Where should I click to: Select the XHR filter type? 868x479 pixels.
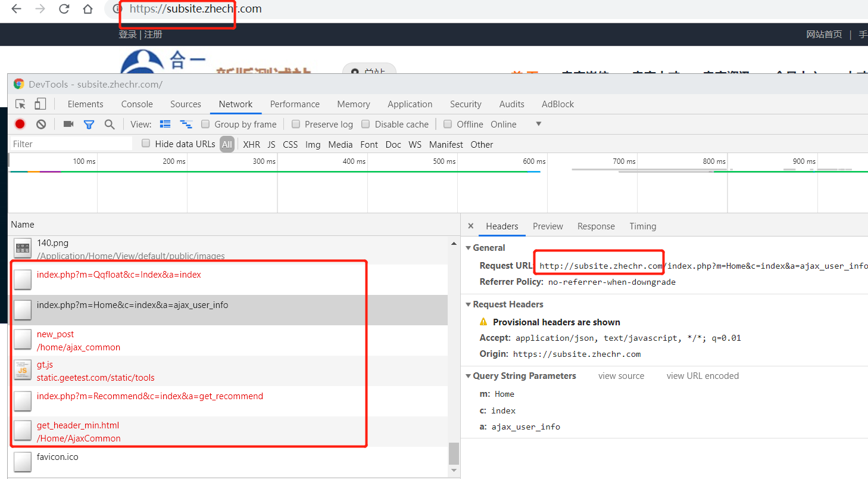coord(251,144)
